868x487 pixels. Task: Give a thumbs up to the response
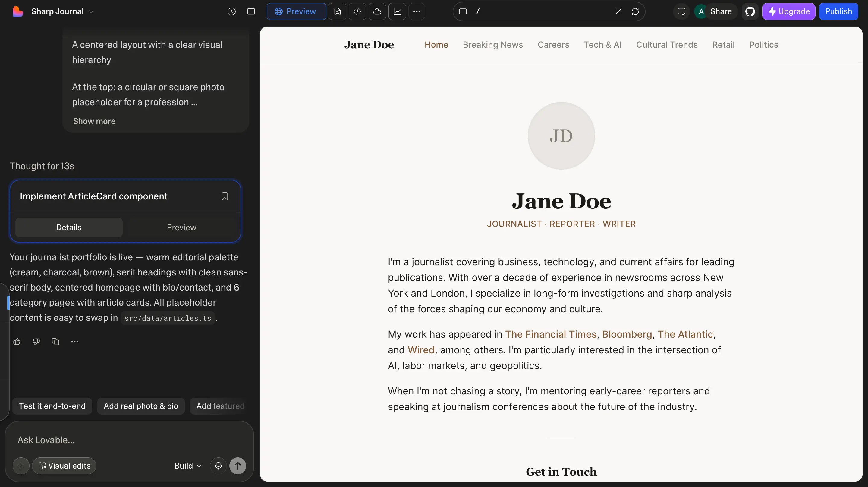pos(17,342)
